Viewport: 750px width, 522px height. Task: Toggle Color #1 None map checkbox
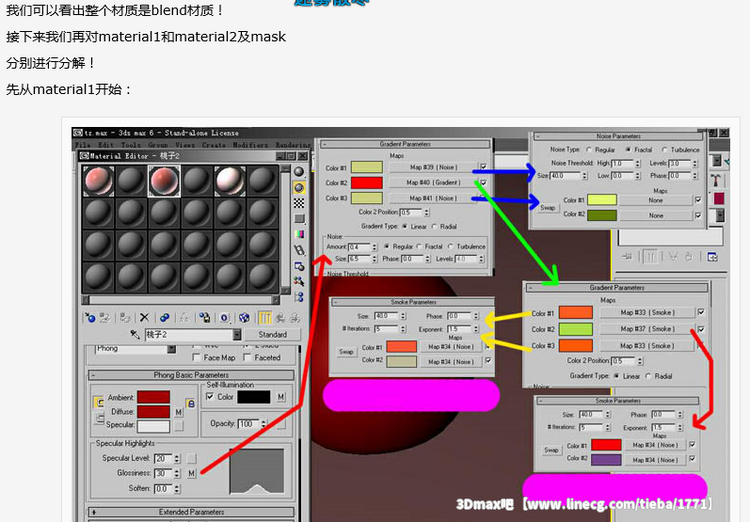tap(698, 200)
